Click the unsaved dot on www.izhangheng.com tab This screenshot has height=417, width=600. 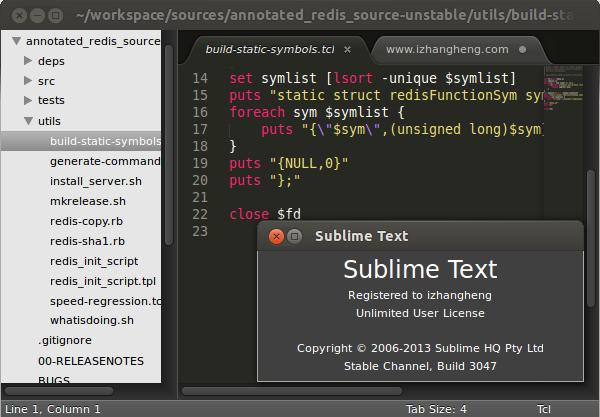522,49
